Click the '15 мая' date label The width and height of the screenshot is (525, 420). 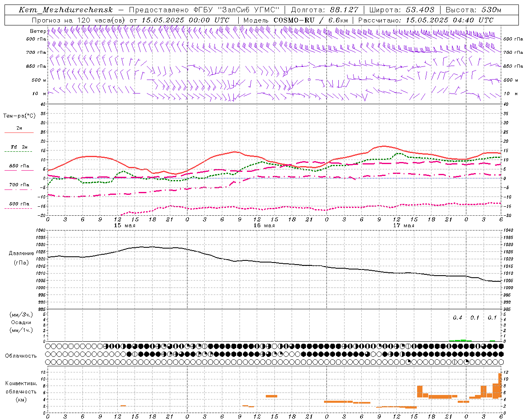point(125,226)
